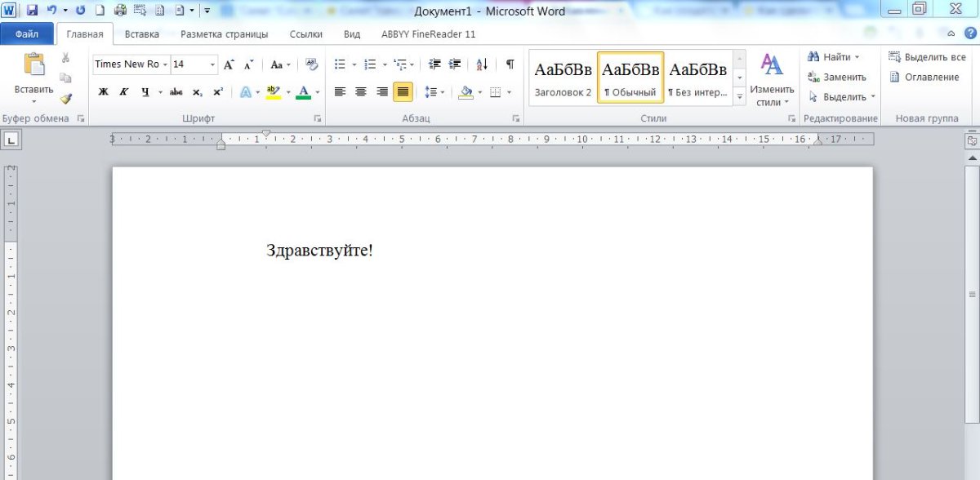Click the Format Painter brush icon

[x=65, y=98]
